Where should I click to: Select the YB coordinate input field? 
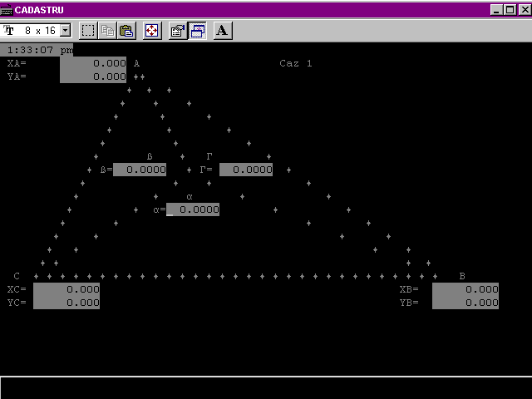(465, 303)
